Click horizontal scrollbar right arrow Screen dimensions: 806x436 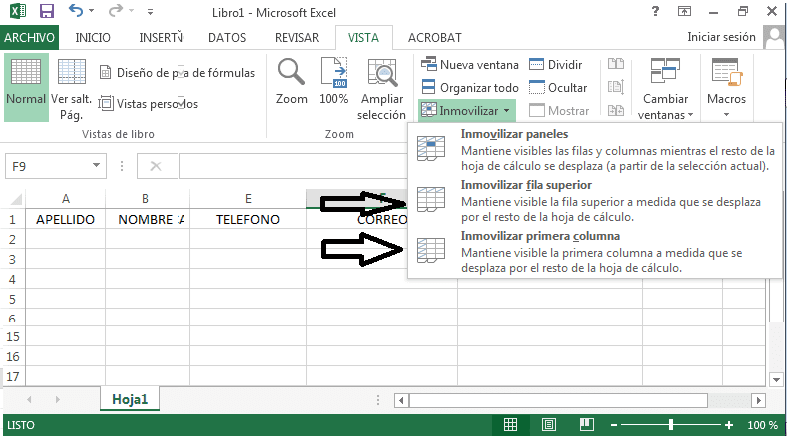[758, 400]
